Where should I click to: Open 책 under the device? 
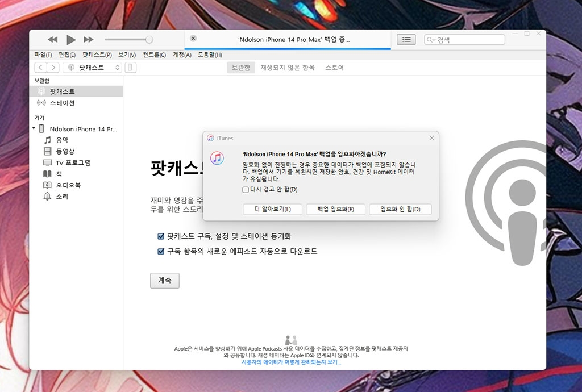(59, 174)
